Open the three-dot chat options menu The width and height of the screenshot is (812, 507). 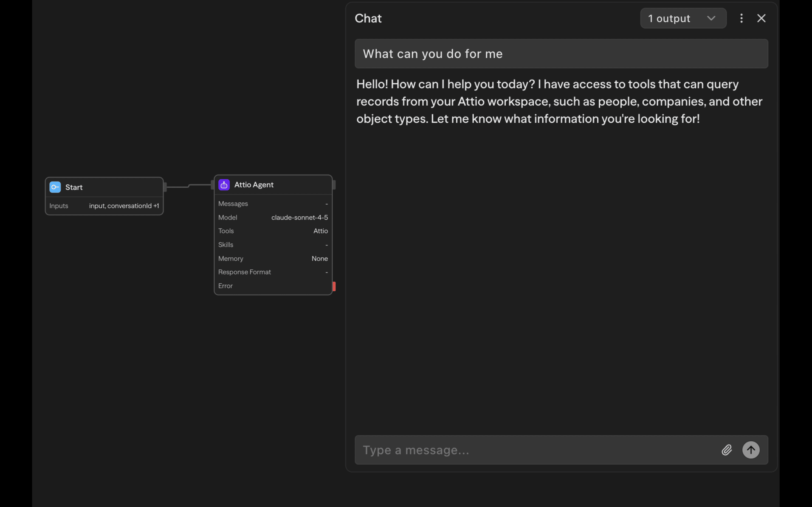(741, 18)
